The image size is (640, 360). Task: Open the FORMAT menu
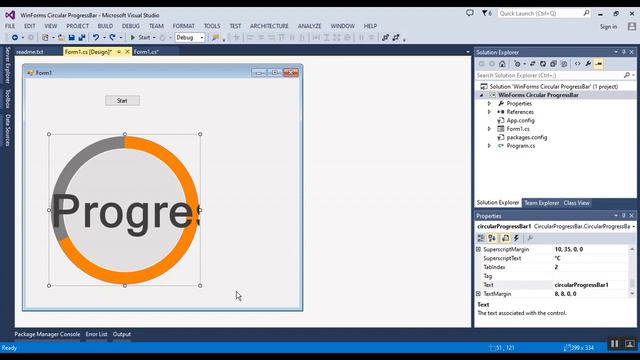(184, 26)
